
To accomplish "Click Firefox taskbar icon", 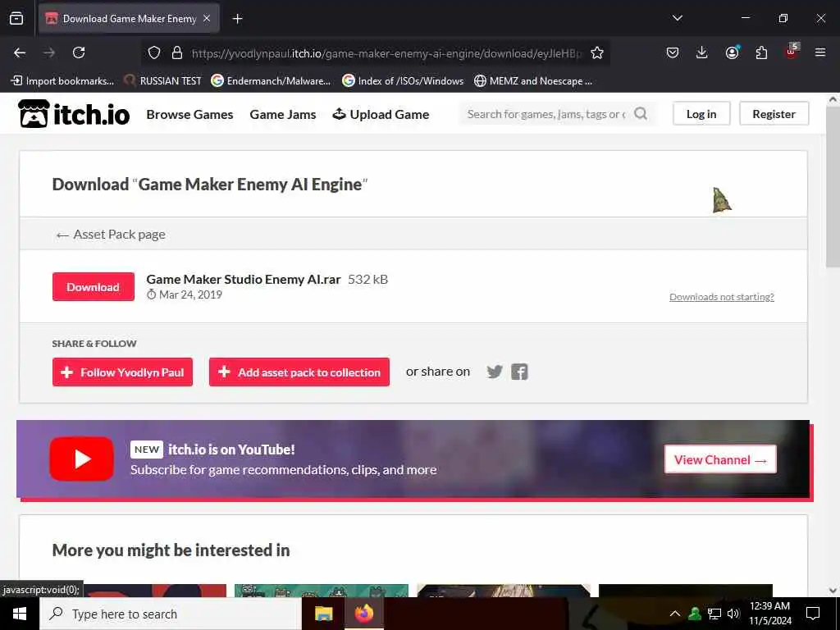I will (x=363, y=614).
